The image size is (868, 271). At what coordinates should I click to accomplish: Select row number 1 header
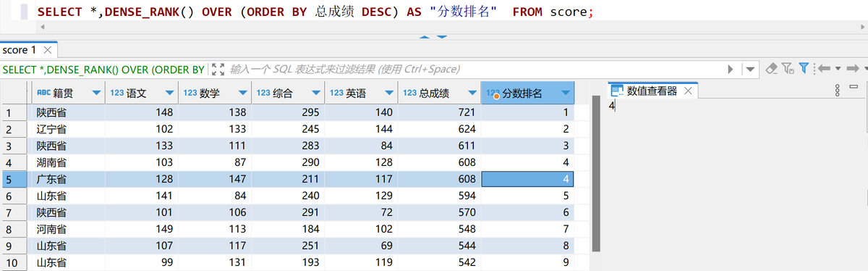tap(14, 113)
